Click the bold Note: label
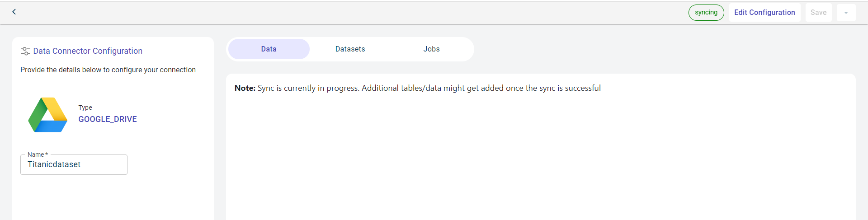 [245, 88]
